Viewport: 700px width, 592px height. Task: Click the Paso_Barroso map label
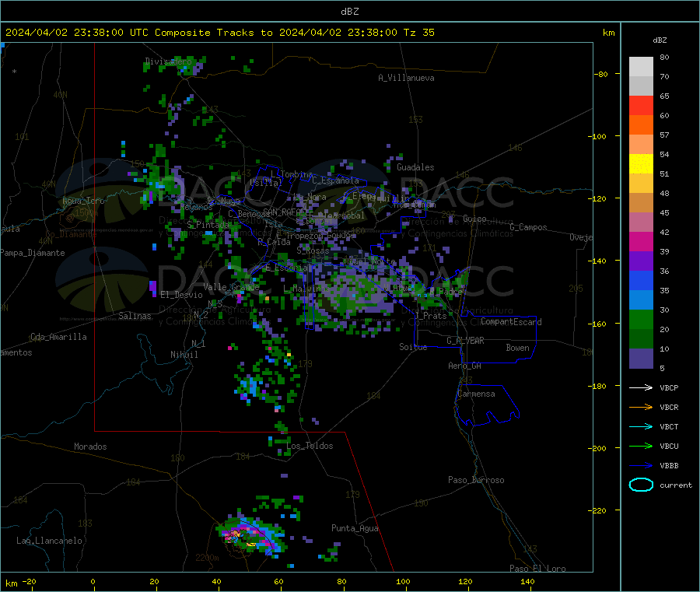click(x=476, y=480)
